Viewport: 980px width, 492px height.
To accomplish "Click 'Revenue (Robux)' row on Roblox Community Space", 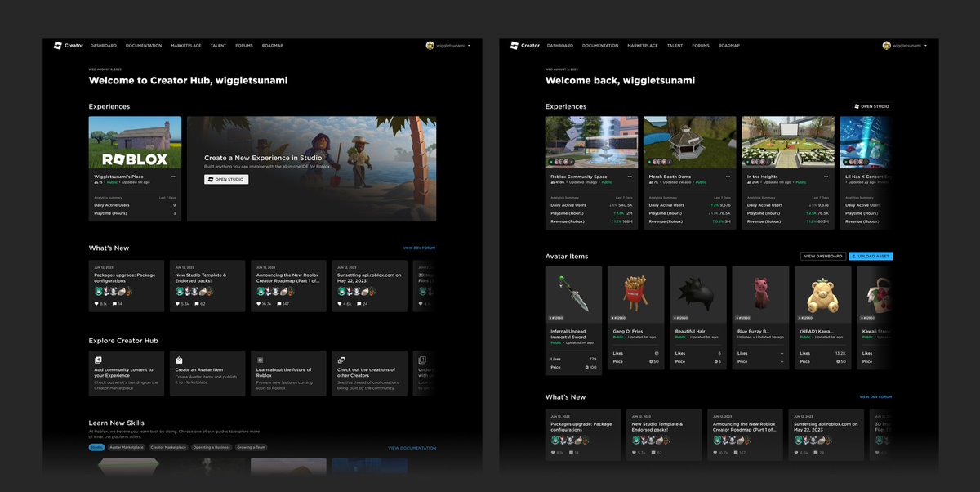I will [592, 221].
